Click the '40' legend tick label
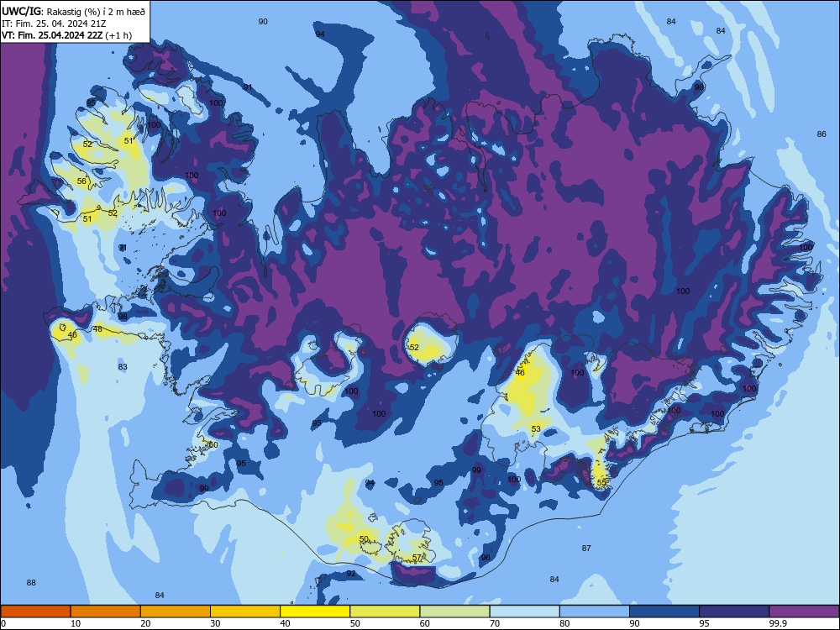Image resolution: width=840 pixels, height=630 pixels. pos(285,623)
